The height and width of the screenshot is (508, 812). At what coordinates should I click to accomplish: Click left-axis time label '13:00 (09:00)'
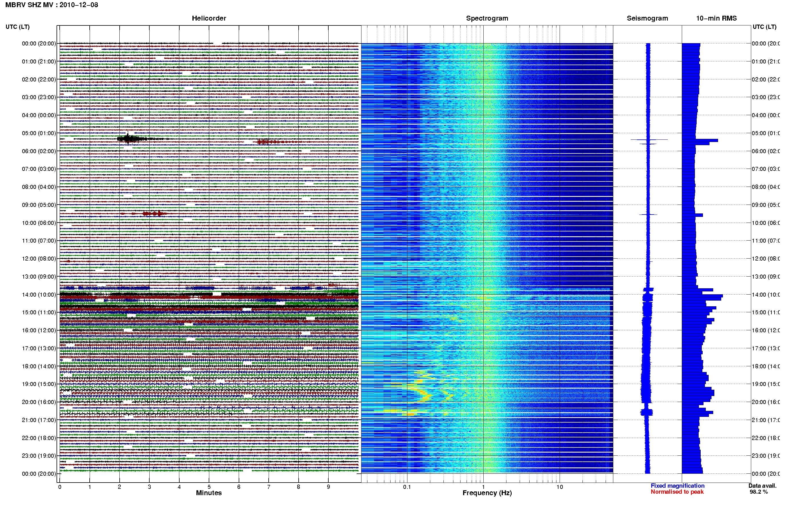pyautogui.click(x=39, y=277)
